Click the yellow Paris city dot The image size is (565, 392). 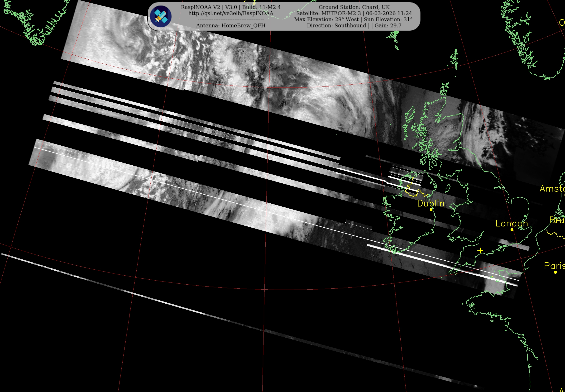point(555,272)
